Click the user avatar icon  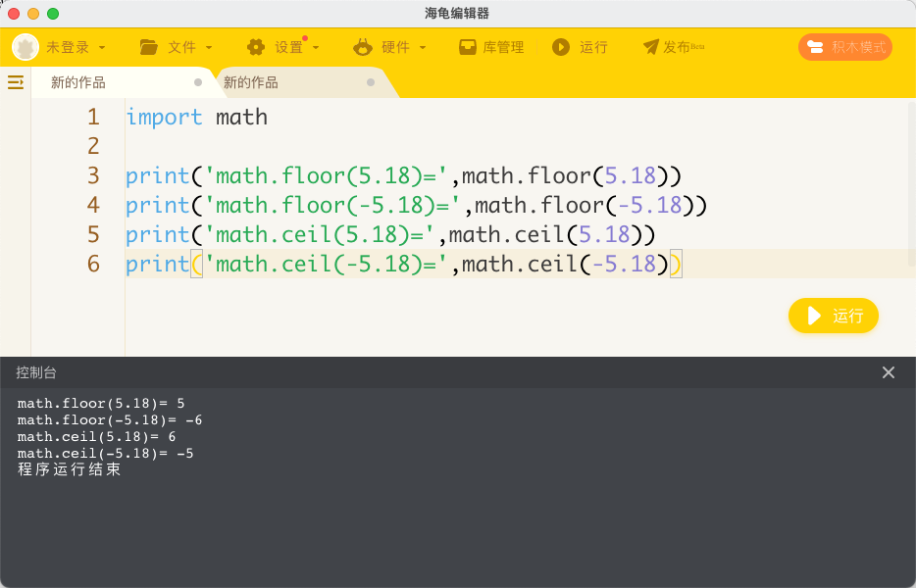coord(25,47)
